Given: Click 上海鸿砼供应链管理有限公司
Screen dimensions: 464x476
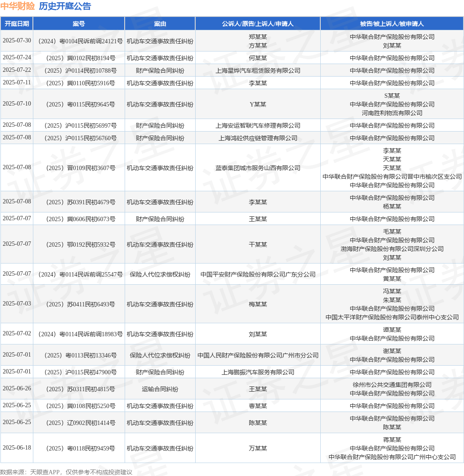Looking at the screenshot, I should coord(258,138).
